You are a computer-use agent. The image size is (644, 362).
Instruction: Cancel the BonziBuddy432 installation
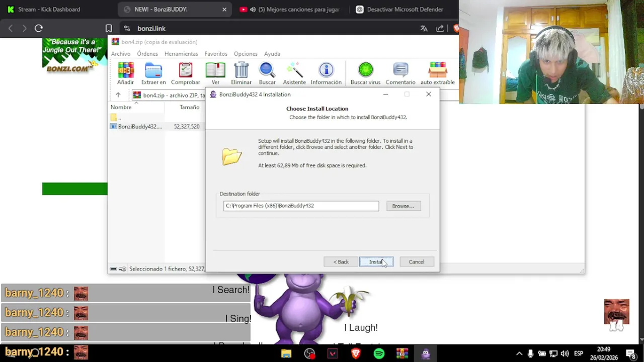(416, 262)
